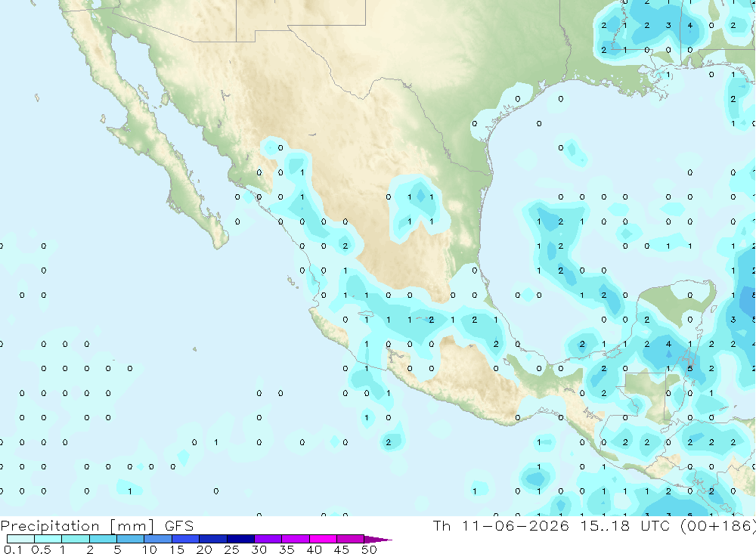Select the 5–10 mm legend color swatch

[131, 539]
